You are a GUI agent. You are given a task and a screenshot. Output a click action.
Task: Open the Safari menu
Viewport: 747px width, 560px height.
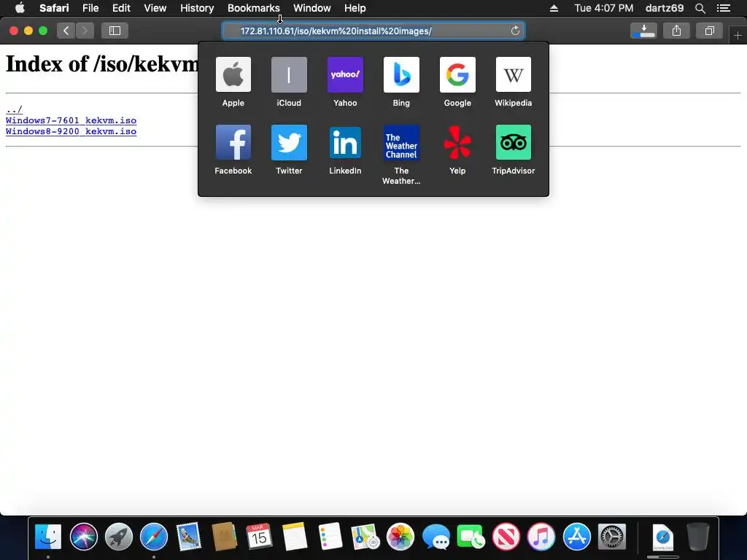[x=54, y=8]
